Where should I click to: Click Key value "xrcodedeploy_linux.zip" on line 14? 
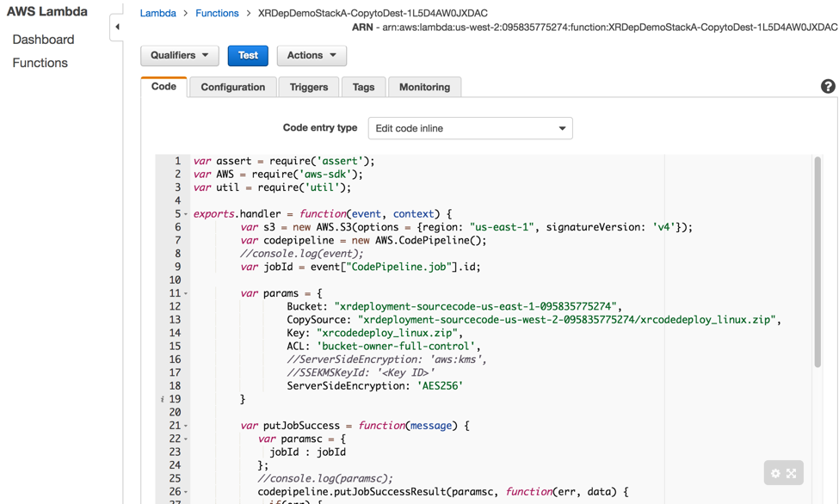click(387, 333)
